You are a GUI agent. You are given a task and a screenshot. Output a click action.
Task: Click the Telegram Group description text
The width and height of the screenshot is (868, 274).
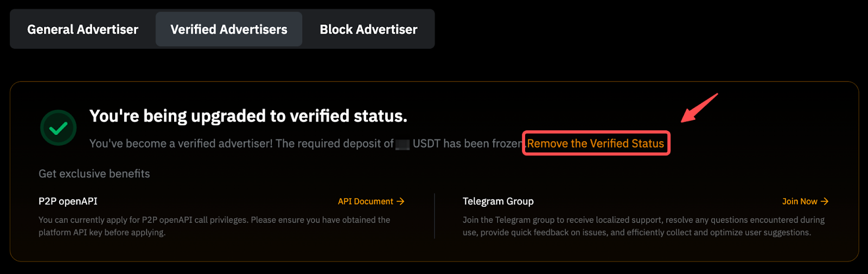(643, 226)
